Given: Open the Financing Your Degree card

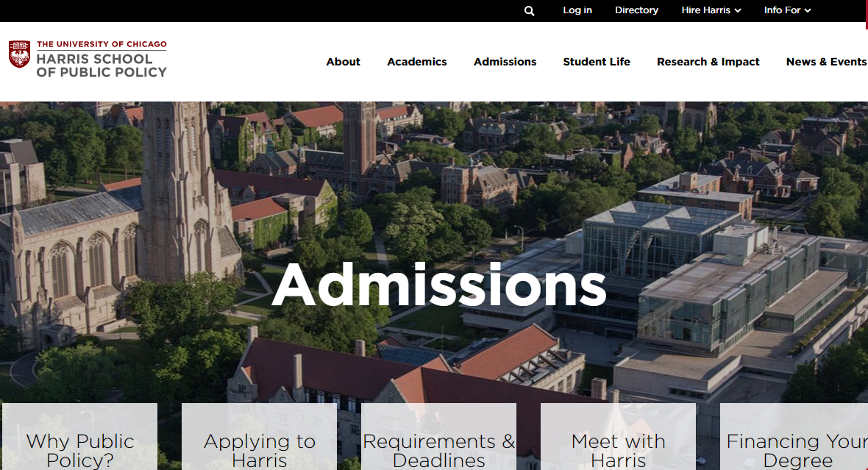Looking at the screenshot, I should tap(794, 437).
